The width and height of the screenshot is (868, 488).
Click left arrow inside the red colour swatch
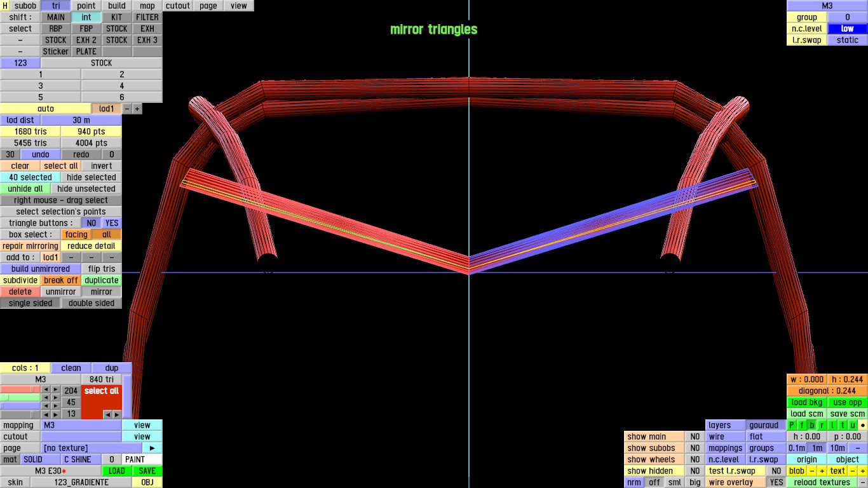click(x=107, y=414)
